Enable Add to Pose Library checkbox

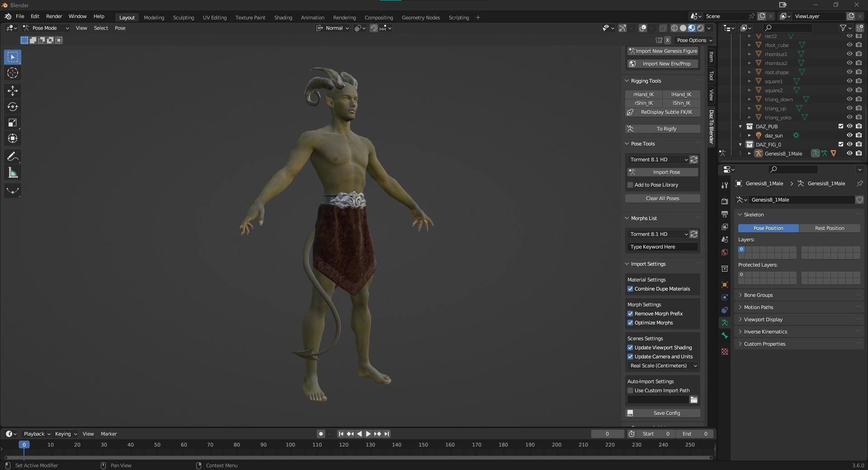[x=630, y=185]
